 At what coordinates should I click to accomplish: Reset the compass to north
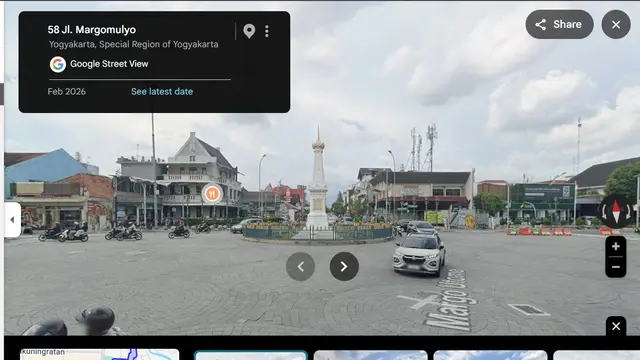[616, 212]
